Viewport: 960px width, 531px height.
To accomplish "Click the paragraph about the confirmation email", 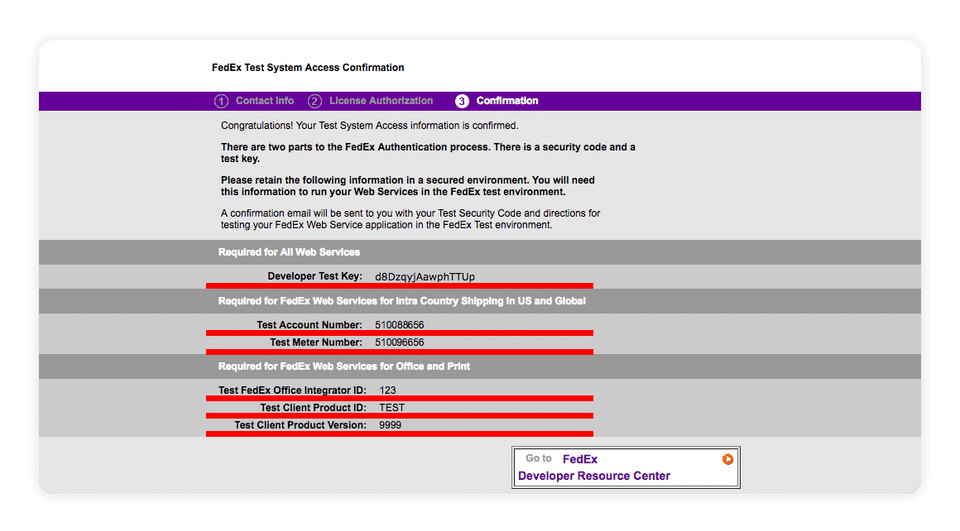I will click(410, 219).
